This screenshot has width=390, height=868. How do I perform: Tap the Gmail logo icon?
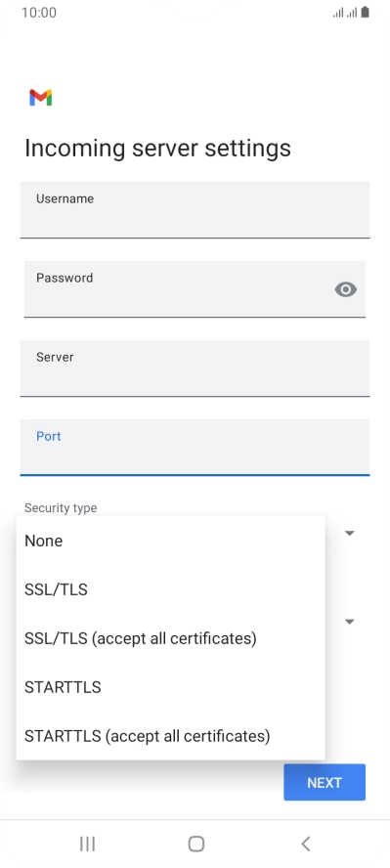40,98
